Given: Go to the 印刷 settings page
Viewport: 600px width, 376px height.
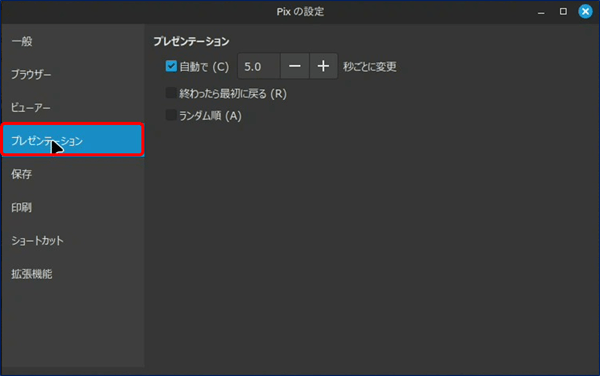Looking at the screenshot, I should pyautogui.click(x=73, y=207).
